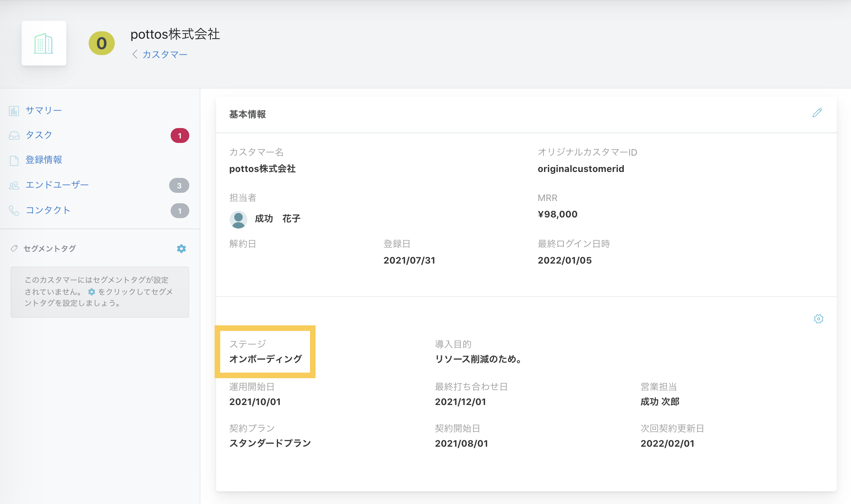Click the エンドユーザー people icon
The height and width of the screenshot is (504, 851).
(14, 185)
